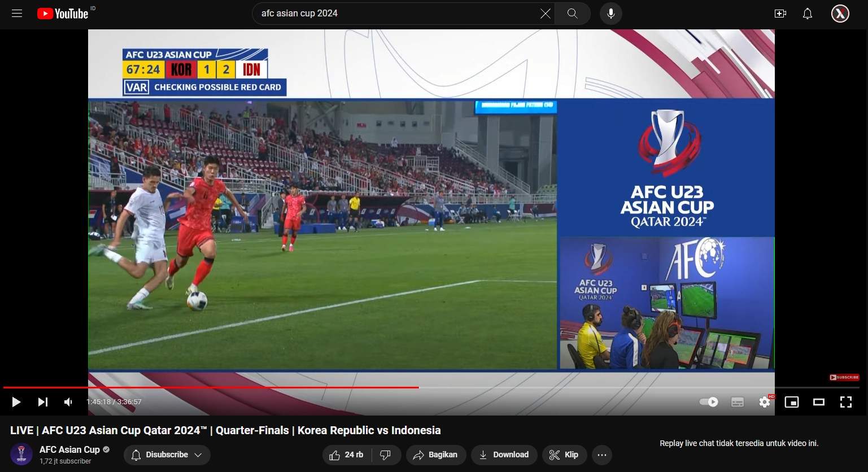The image size is (868, 472).
Task: Start voice search with microphone icon
Action: pyautogui.click(x=610, y=14)
